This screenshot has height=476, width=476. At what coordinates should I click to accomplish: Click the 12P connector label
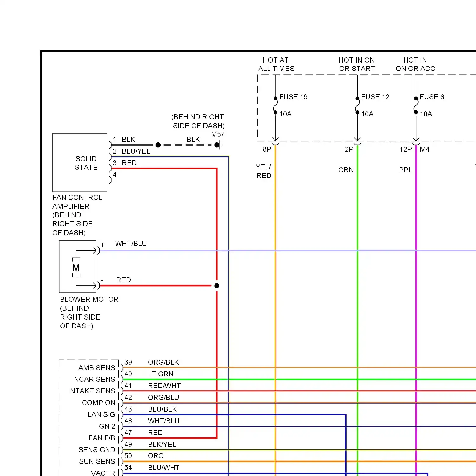tap(406, 149)
